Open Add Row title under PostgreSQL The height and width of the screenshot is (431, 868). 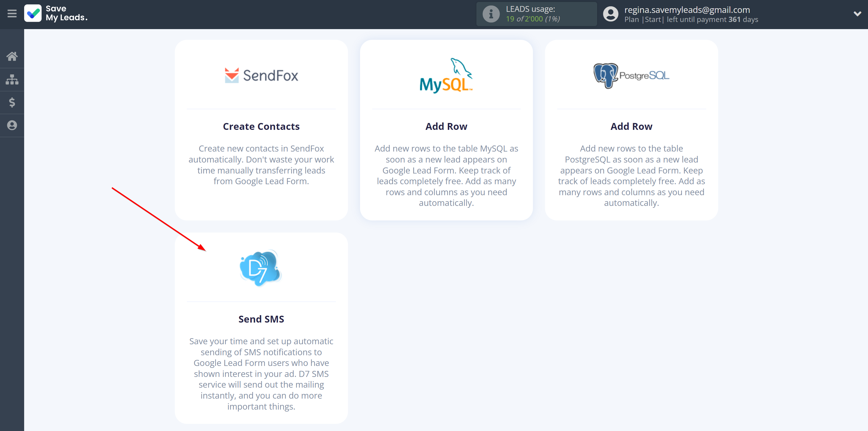click(631, 126)
